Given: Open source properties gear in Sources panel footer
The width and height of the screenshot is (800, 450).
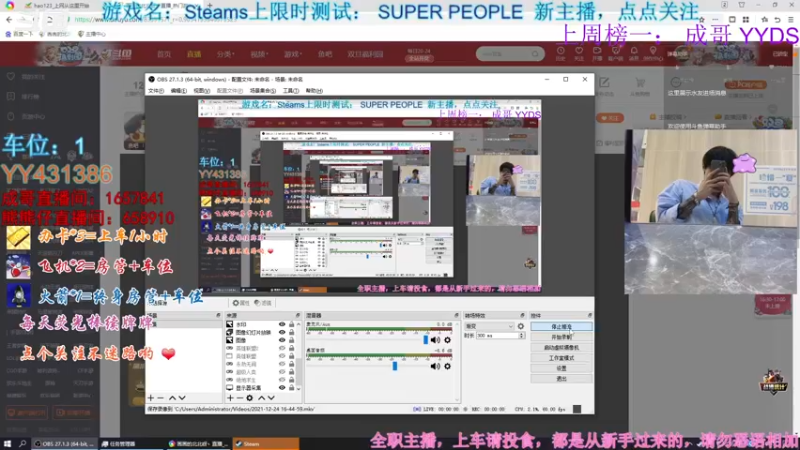Looking at the screenshot, I should [249, 398].
